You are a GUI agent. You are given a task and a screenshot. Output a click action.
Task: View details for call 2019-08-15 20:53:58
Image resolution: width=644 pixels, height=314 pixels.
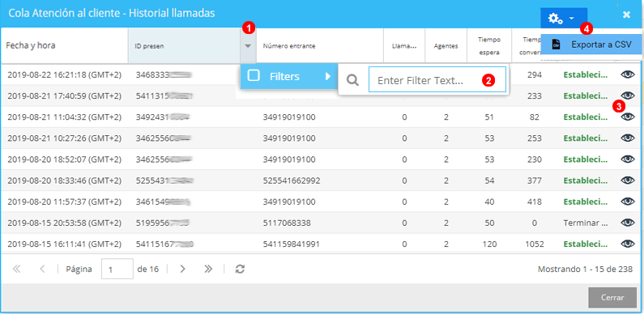coord(628,223)
